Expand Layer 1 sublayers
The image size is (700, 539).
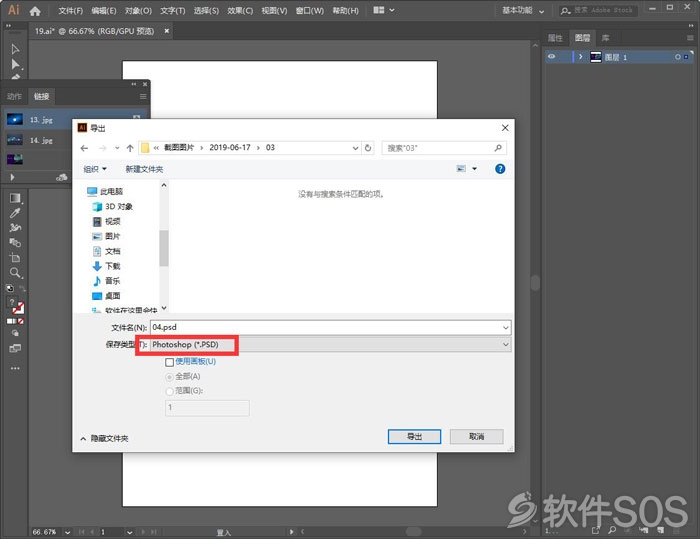pos(580,57)
